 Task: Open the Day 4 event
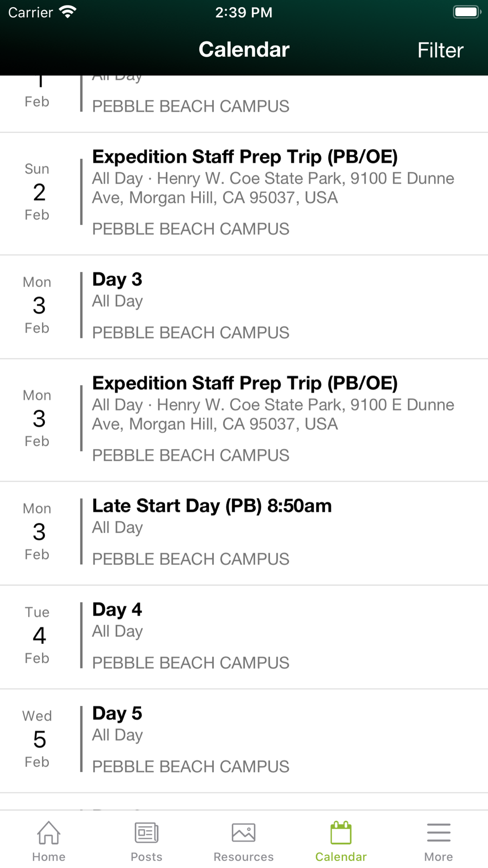point(117,610)
